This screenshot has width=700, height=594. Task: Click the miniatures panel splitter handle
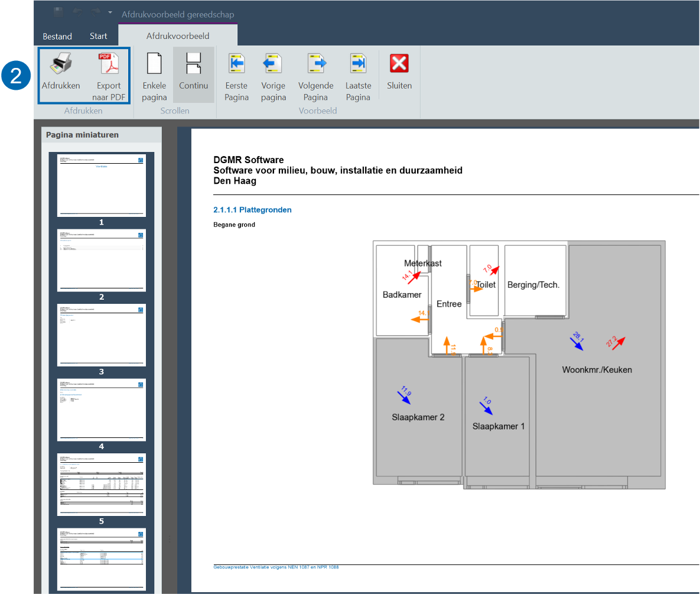point(170,539)
